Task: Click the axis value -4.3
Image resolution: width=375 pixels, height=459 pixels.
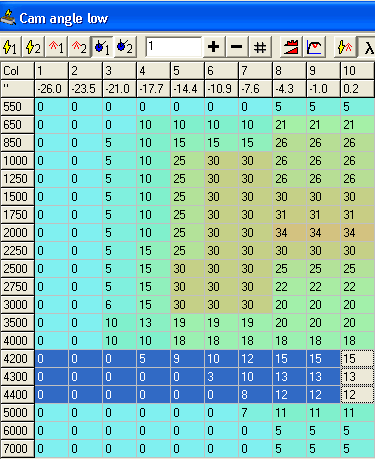Action: (x=290, y=89)
